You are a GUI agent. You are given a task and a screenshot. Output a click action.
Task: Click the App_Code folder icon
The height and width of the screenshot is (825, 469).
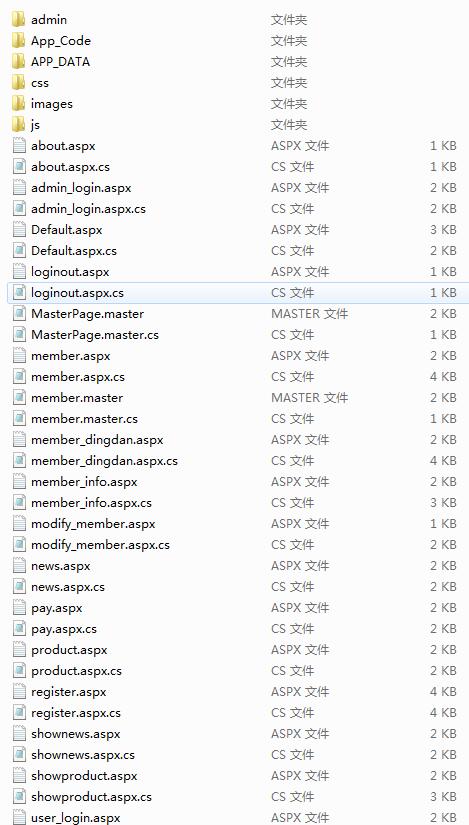18,41
